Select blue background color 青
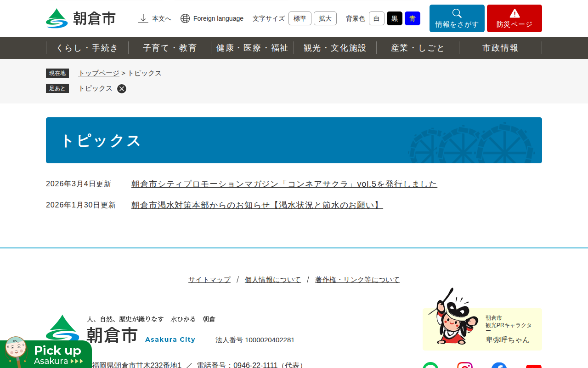The width and height of the screenshot is (588, 368). point(413,18)
